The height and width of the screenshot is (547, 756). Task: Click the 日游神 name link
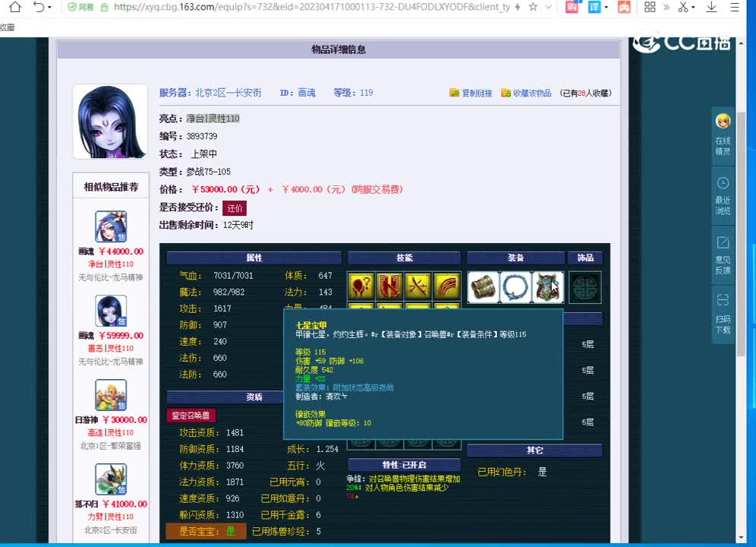(87, 420)
